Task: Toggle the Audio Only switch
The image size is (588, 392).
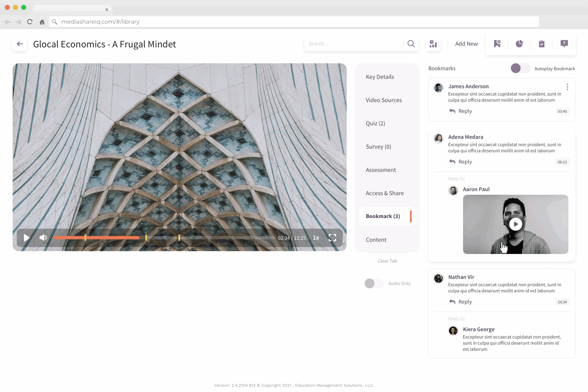Action: click(x=374, y=283)
